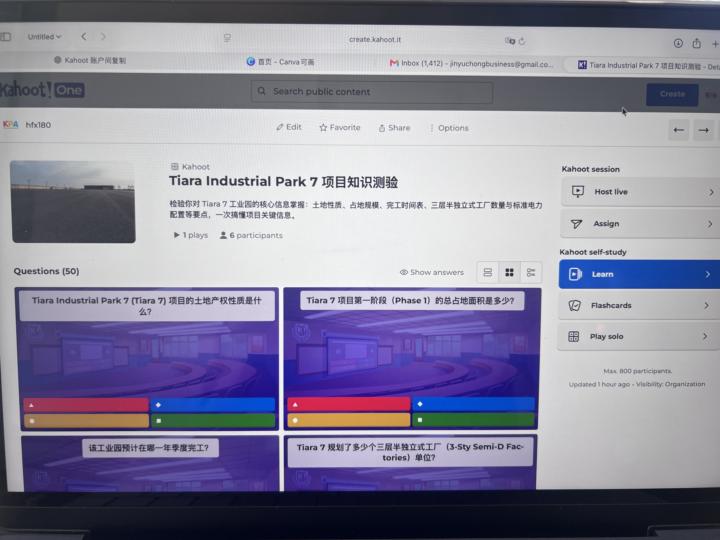The image size is (720, 540).
Task: Open question card about Phase 1 总占地面积
Action: tap(412, 359)
